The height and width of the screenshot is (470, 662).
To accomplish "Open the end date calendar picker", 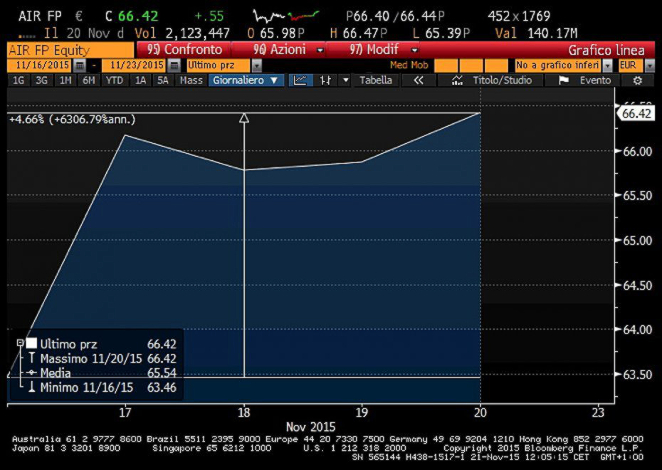I will [175, 64].
